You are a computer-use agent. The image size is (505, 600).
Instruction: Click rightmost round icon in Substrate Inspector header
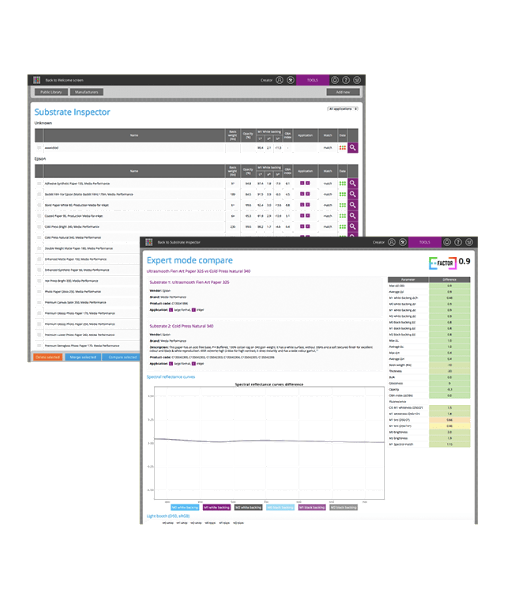click(x=357, y=80)
